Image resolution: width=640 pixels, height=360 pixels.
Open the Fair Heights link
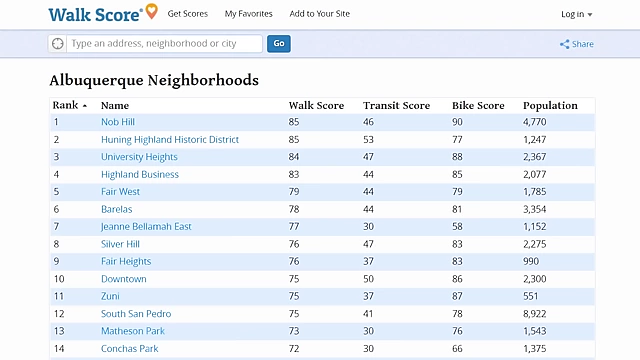126,262
